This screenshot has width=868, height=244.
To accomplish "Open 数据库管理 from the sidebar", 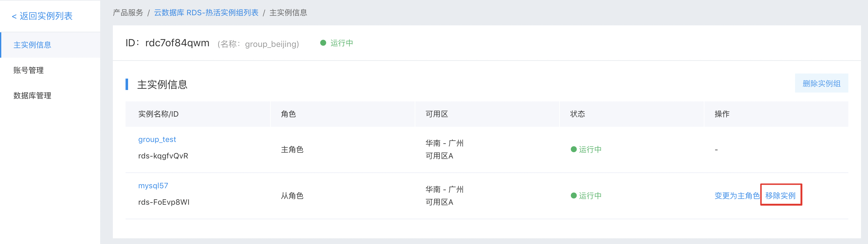I will tap(32, 95).
